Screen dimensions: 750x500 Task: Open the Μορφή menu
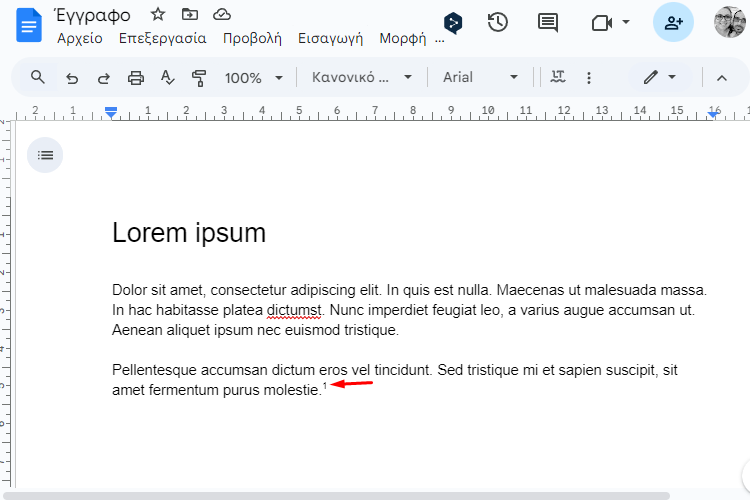tap(403, 38)
